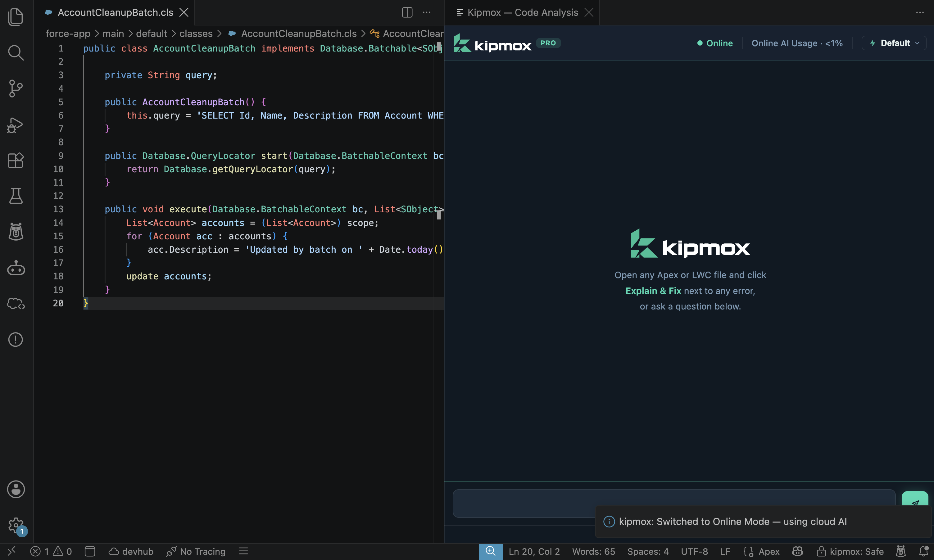Expand the main breadcrumb segment
This screenshot has height=560, width=934.
[x=113, y=34]
